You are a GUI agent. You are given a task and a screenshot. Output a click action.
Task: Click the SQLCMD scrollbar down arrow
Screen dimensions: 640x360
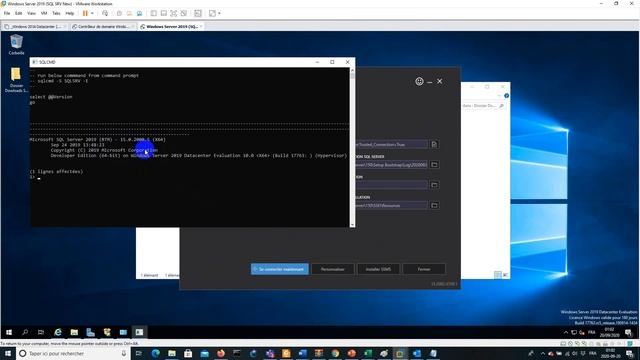point(352,224)
